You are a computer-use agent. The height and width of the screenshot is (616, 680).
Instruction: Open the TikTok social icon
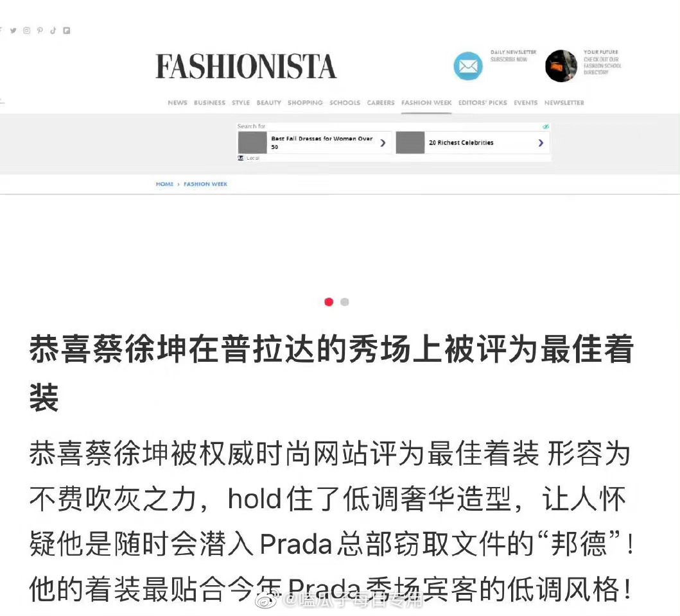click(53, 30)
